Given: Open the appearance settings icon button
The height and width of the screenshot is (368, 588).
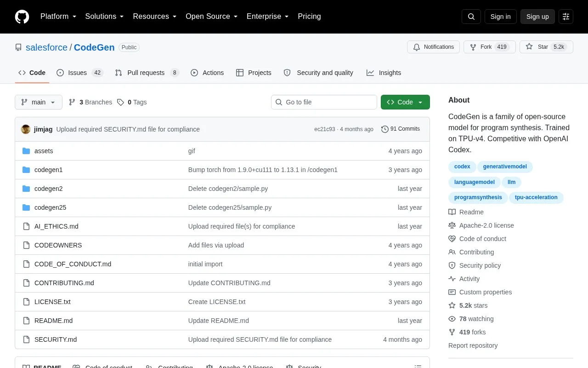Looking at the screenshot, I should pyautogui.click(x=566, y=17).
